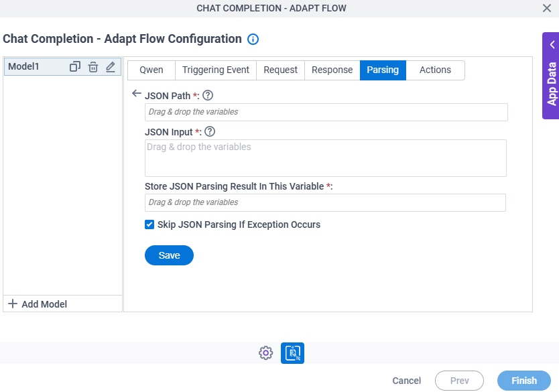The image size is (559, 392).
Task: Click the back arrow beside JSON Path
Action: pos(137,93)
